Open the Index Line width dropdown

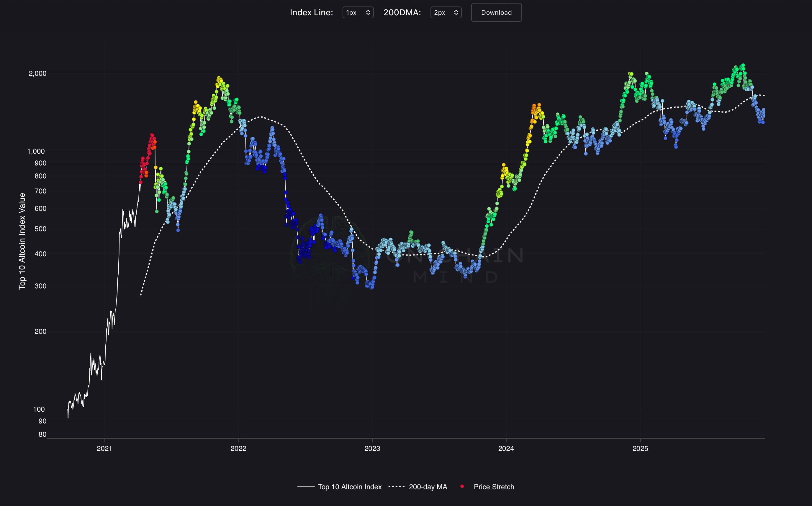(358, 13)
